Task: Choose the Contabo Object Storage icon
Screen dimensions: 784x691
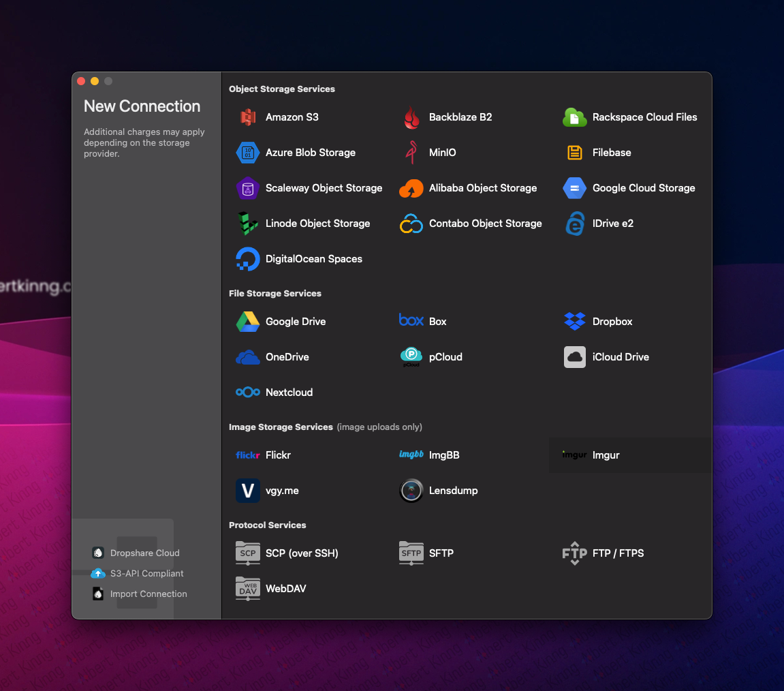Action: pos(411,224)
